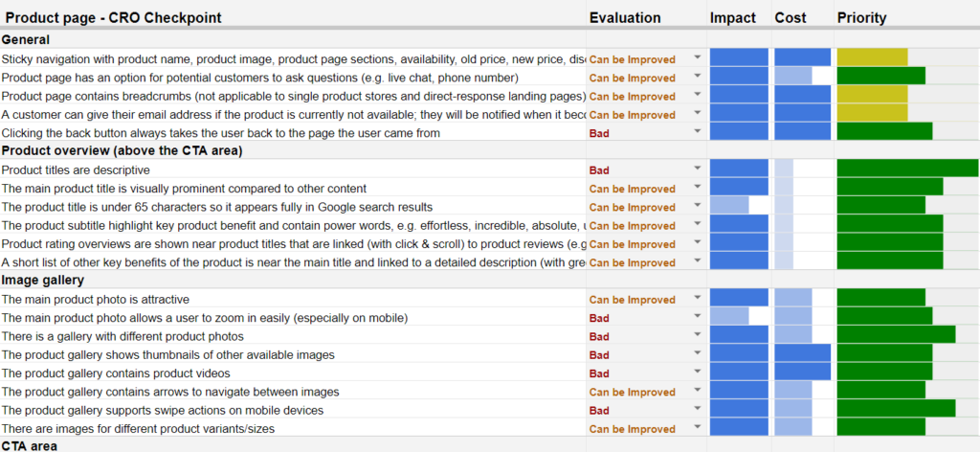Open dropdown arrow for 'product gallery contains product videos'
Viewport: 980px width, 452px height.
[x=697, y=373]
